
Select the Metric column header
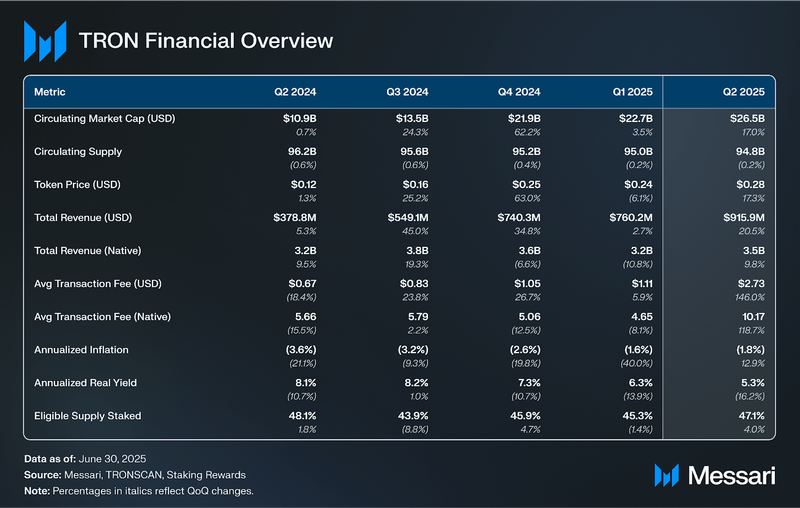[x=49, y=92]
